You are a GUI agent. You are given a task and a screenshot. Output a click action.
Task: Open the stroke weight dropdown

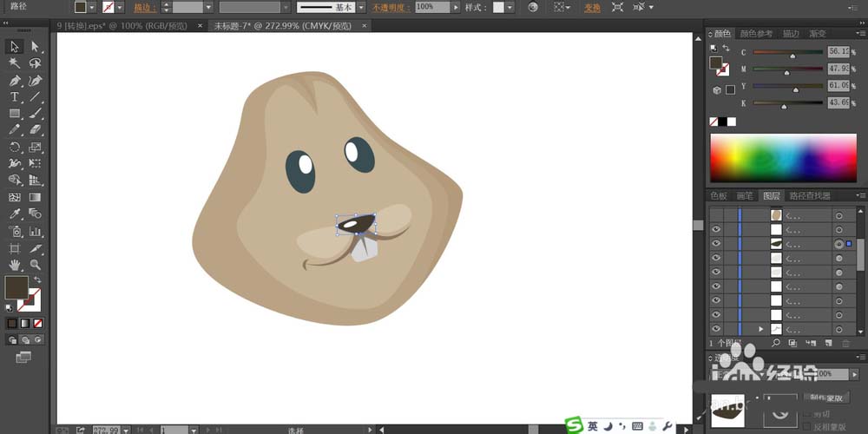click(208, 7)
